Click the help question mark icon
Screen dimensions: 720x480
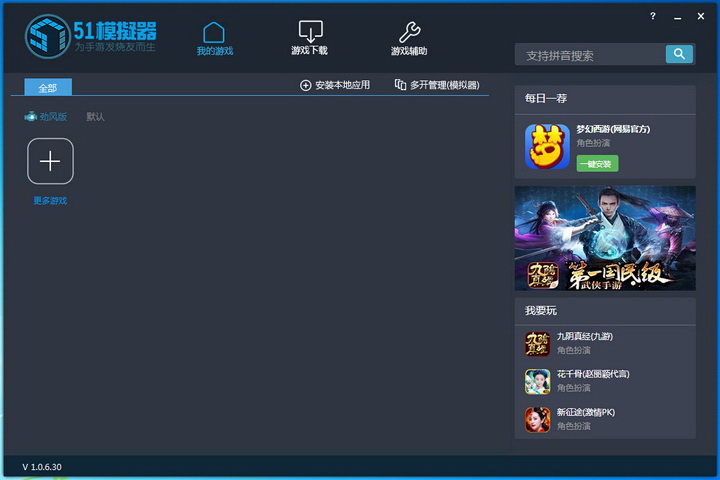point(652,16)
